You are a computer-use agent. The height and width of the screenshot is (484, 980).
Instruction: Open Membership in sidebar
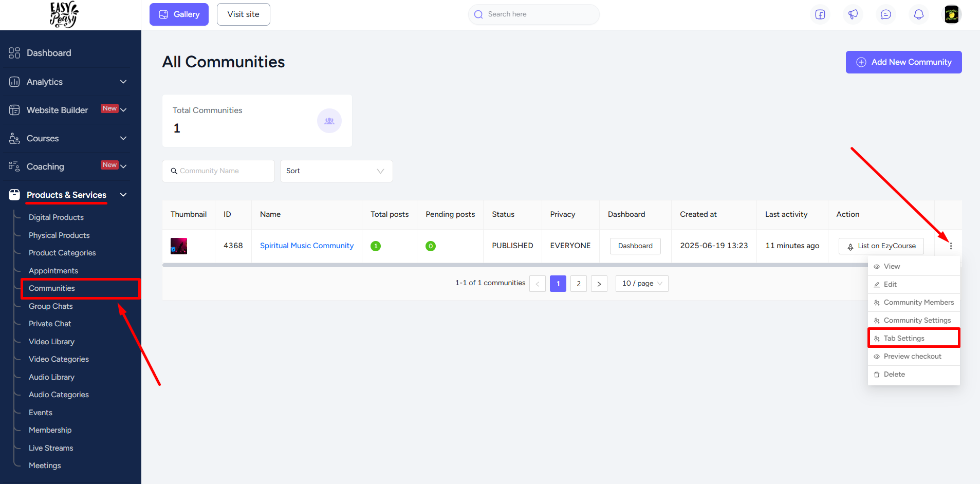tap(50, 430)
